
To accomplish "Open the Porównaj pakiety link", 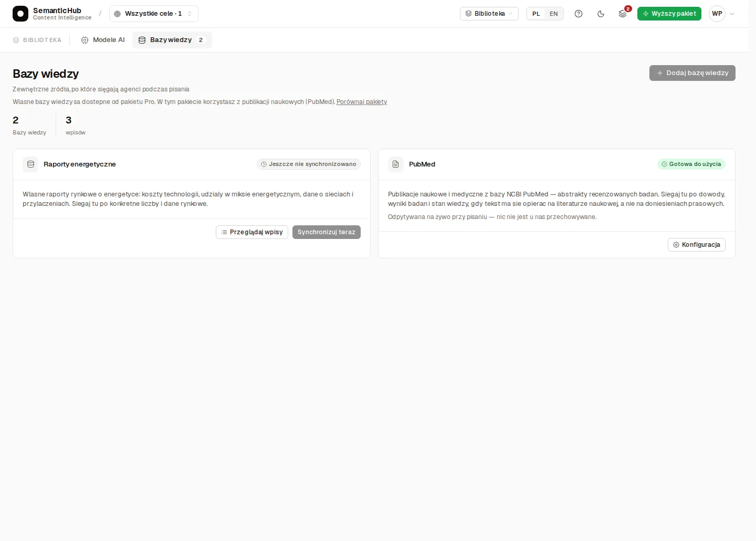I will (362, 102).
